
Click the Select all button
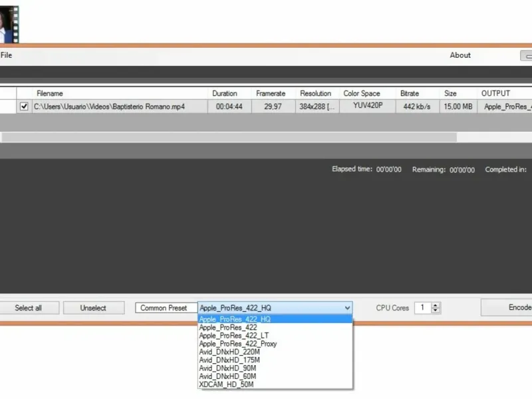click(x=29, y=308)
